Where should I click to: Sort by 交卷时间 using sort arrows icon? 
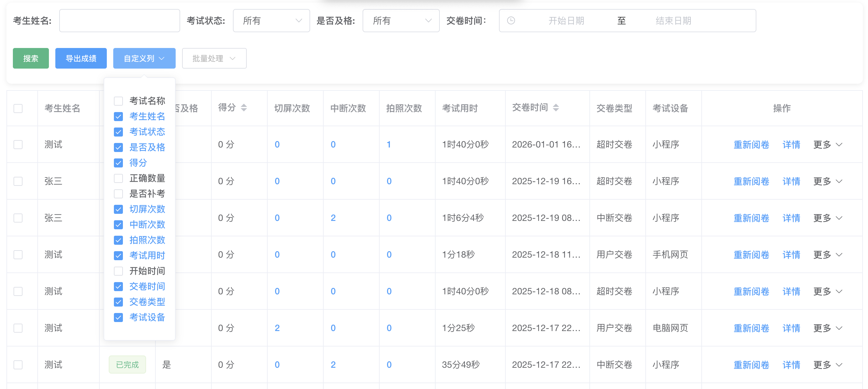coord(556,108)
